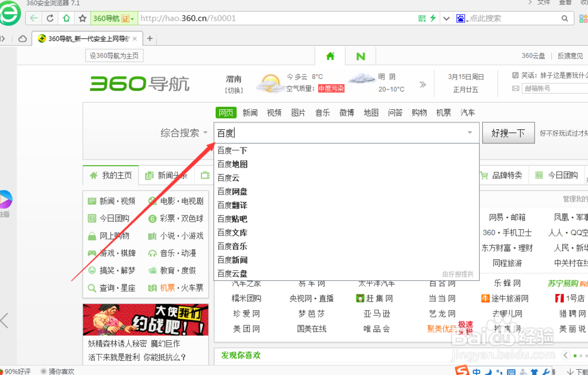This screenshot has height=375, width=588.
Task: Select the 网页 search category
Action: point(226,112)
